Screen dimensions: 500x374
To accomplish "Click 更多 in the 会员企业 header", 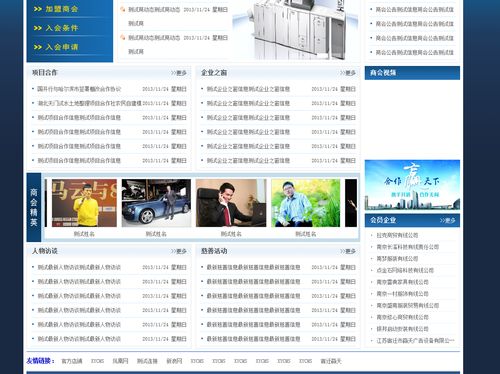I will pos(447,220).
